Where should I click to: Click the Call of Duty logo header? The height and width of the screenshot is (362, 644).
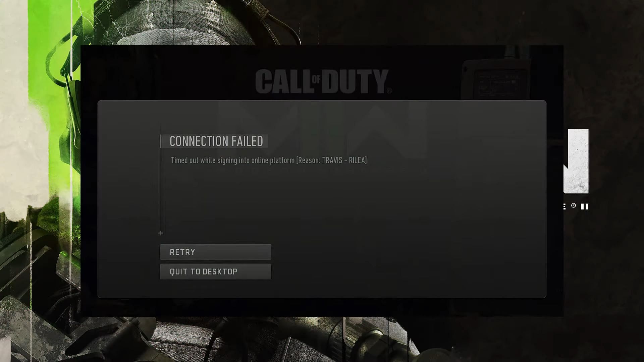click(322, 80)
